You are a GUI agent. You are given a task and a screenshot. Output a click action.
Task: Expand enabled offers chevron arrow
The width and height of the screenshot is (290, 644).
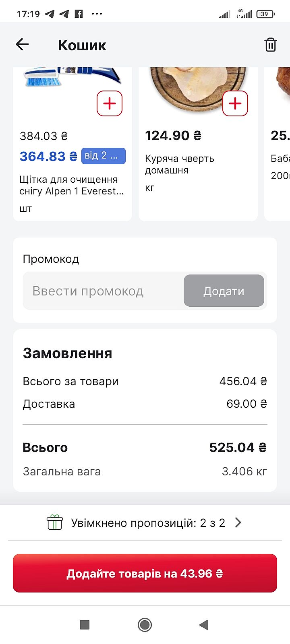[x=238, y=522]
